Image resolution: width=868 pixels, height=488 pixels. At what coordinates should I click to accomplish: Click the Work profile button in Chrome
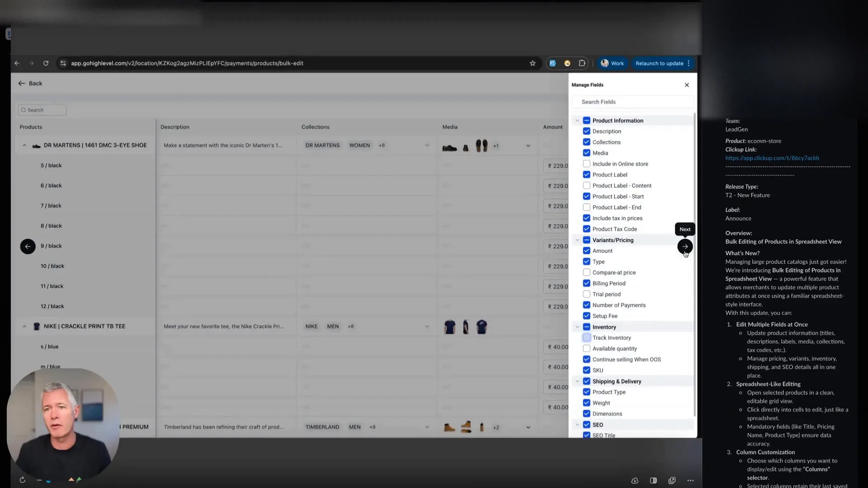pos(613,63)
